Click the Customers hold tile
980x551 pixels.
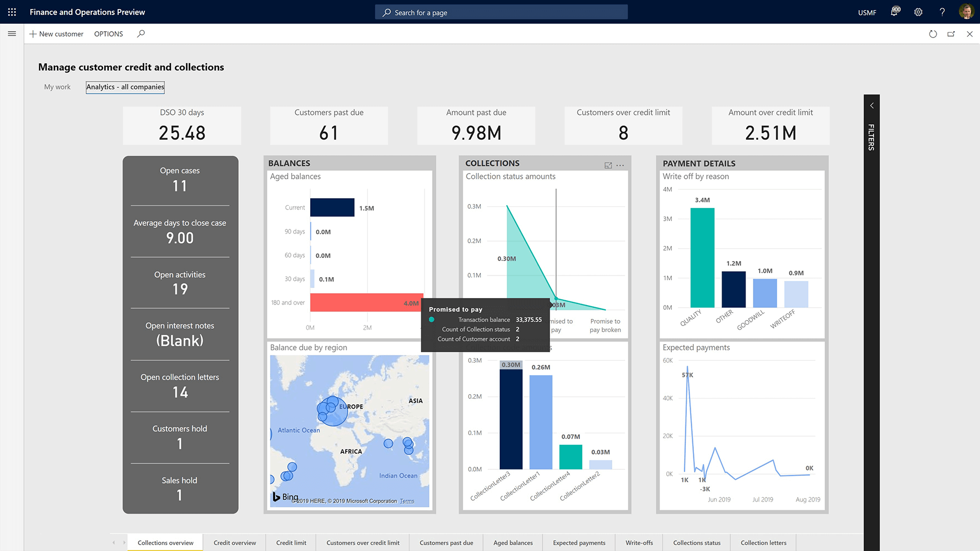180,437
